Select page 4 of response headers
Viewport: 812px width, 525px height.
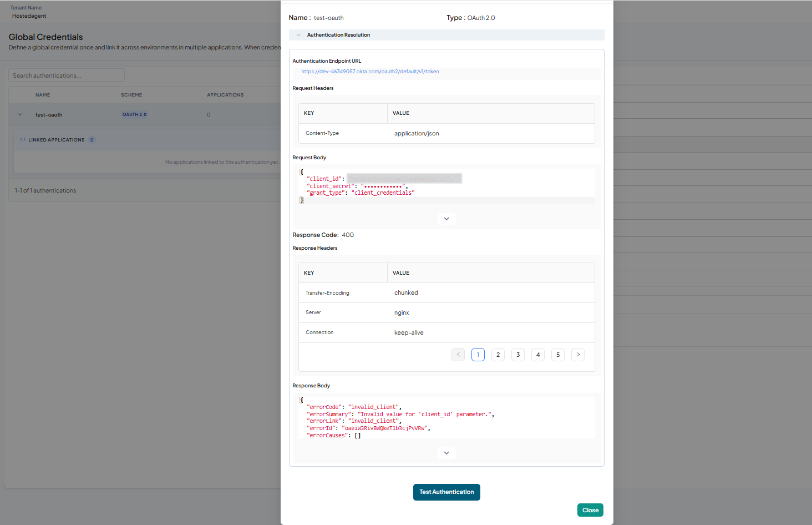point(538,355)
